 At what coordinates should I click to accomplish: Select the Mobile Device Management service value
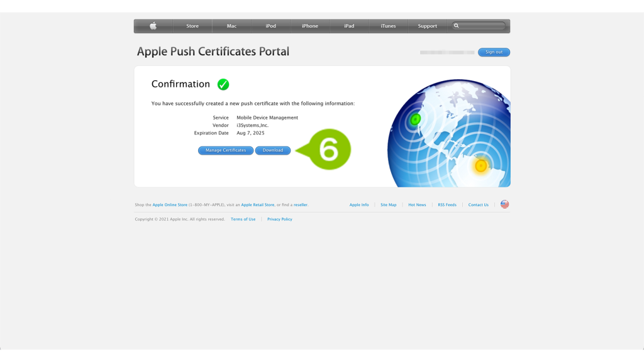(267, 118)
